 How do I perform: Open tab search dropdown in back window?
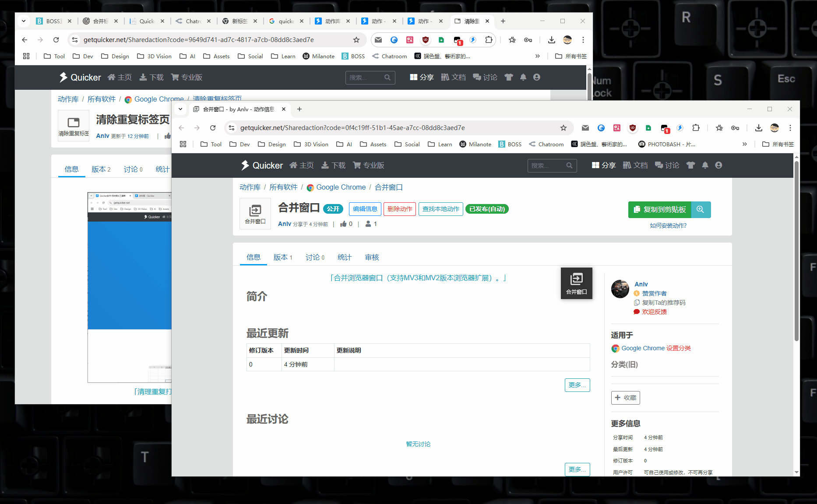(x=24, y=21)
